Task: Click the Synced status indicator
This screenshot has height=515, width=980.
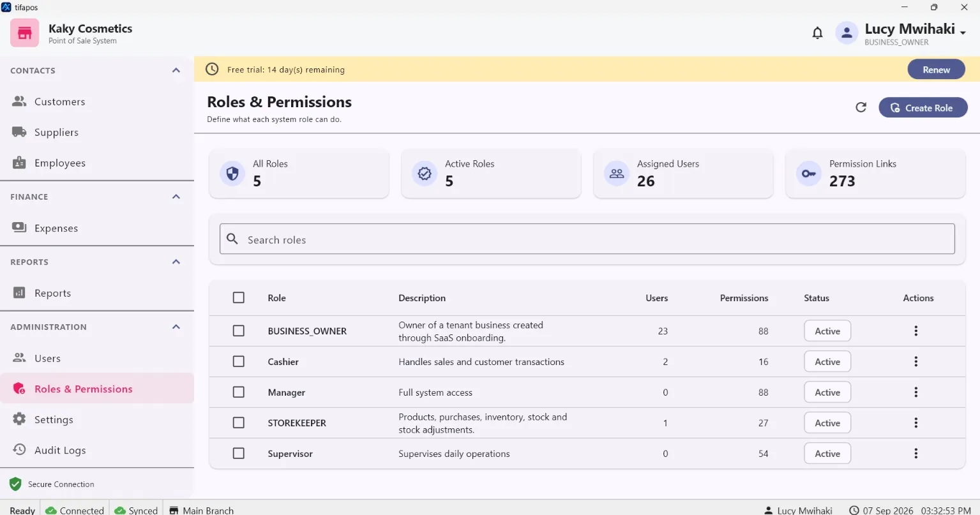Action: [136, 510]
